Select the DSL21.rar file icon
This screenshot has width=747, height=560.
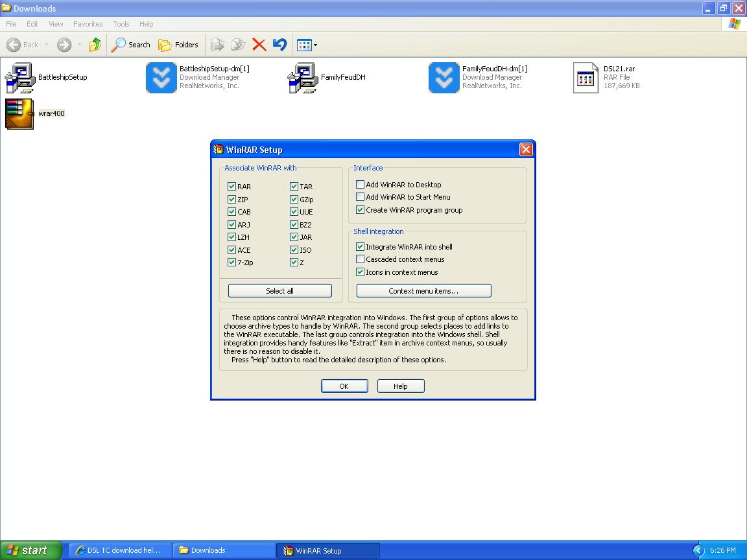586,78
